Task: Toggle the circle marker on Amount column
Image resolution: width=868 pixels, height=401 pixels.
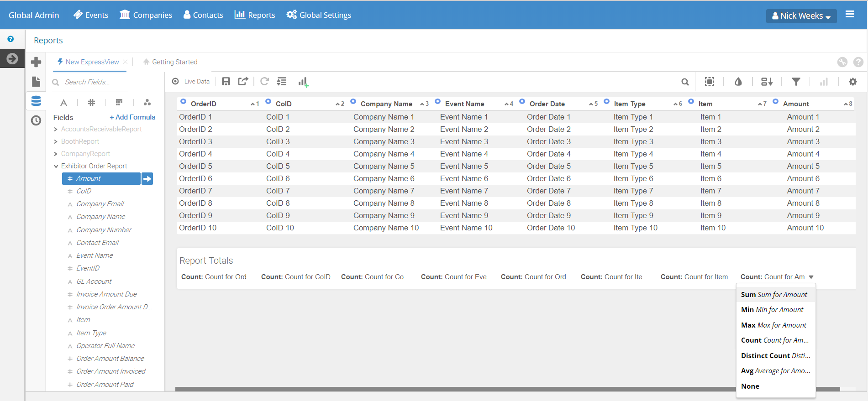Action: tap(775, 102)
